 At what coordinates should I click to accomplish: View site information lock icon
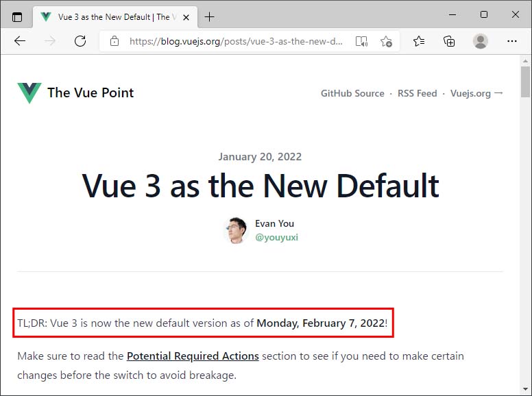(x=114, y=41)
